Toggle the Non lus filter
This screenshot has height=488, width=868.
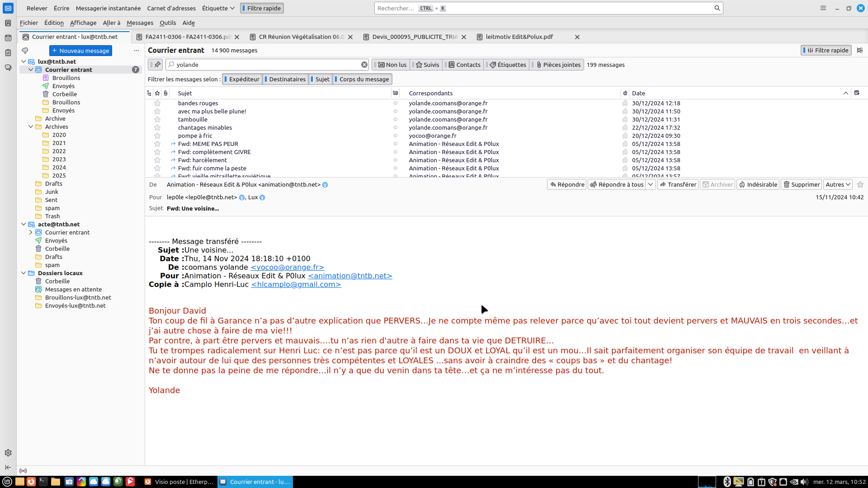tap(392, 65)
